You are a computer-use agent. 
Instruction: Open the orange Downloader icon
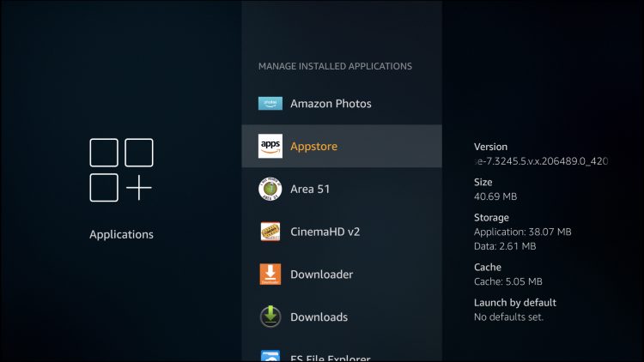click(270, 275)
